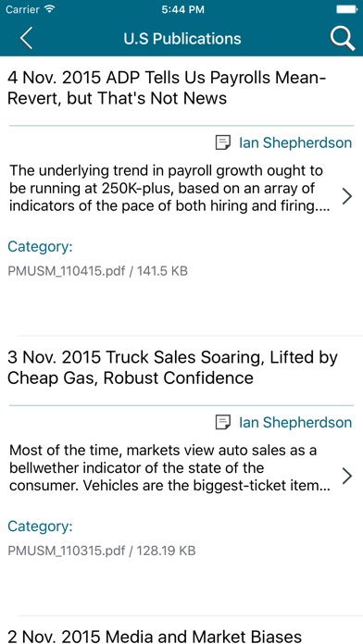363x644 pixels.
Task: Tap the Wi-Fi status icon
Action: 49,9
